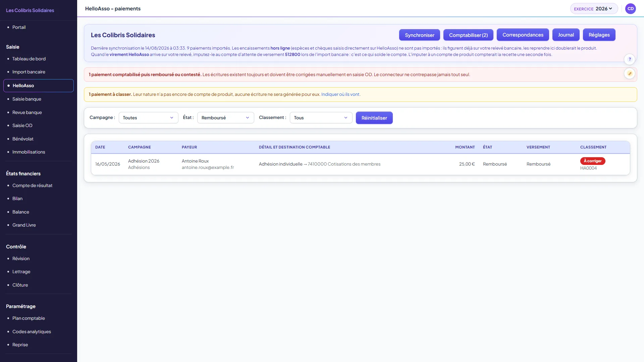Screen dimensions: 644x362
Task: Click the CLASSEMENT column header
Action: tap(593, 147)
